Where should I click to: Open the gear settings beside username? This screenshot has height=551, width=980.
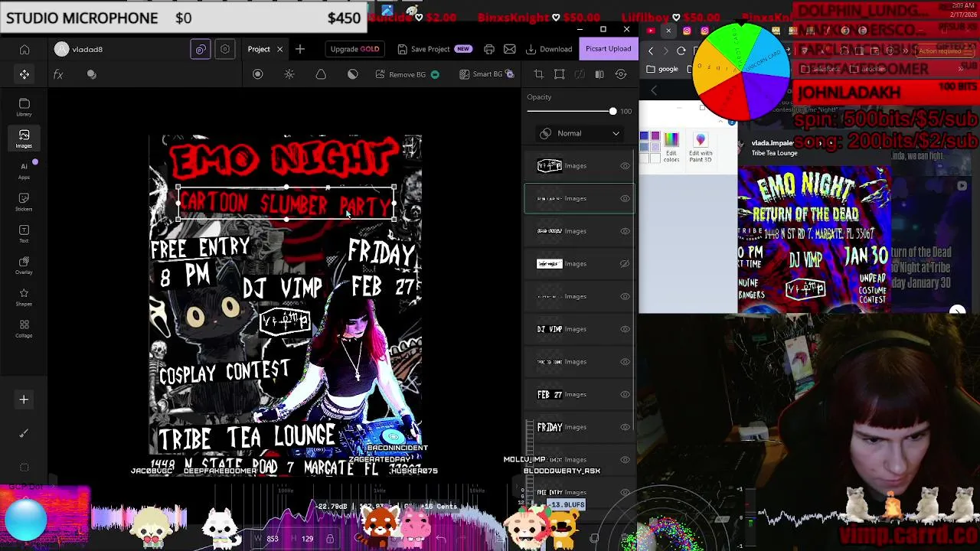point(225,49)
